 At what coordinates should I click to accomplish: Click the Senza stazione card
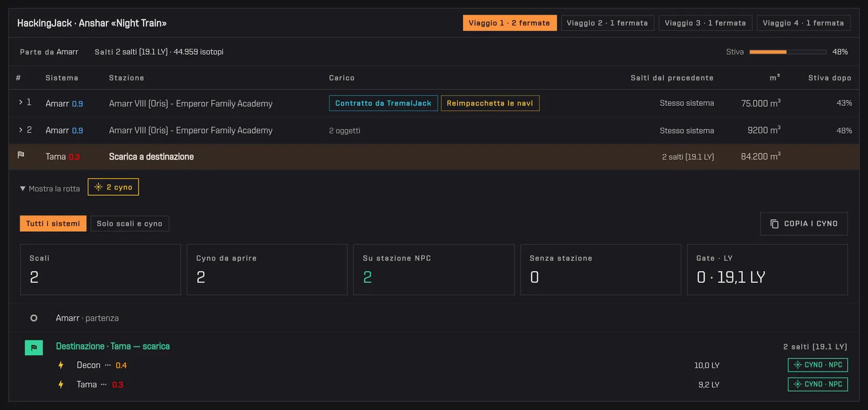pyautogui.click(x=601, y=270)
